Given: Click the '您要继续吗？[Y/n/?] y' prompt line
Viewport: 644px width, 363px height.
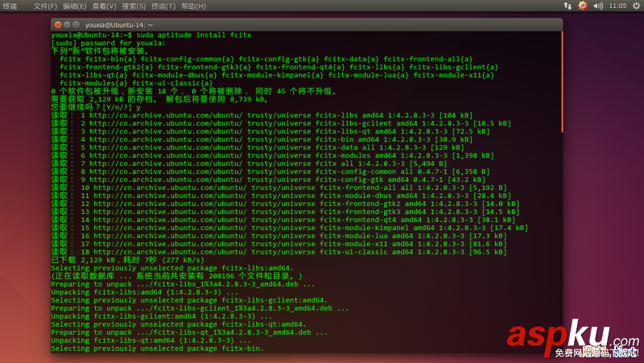Looking at the screenshot, I should [96, 107].
